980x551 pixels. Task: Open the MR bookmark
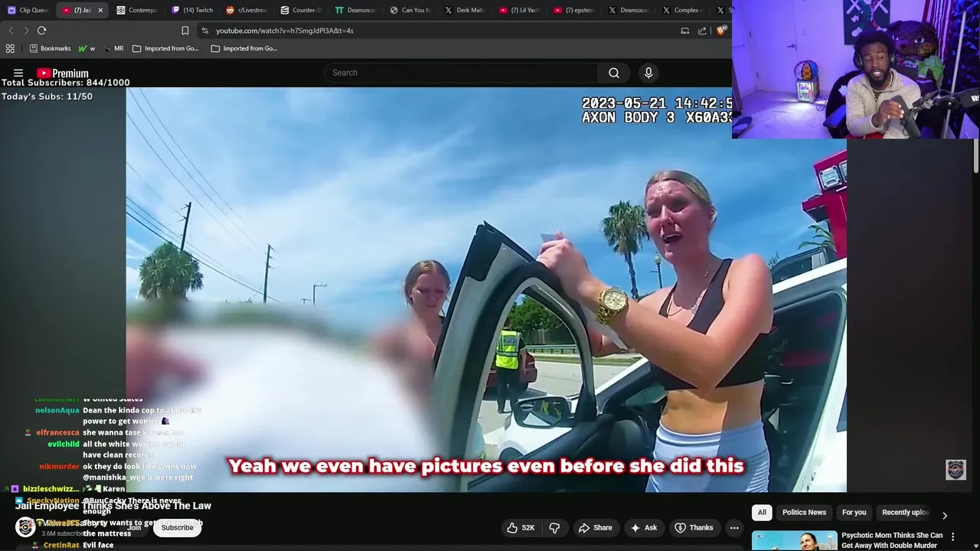(113, 48)
